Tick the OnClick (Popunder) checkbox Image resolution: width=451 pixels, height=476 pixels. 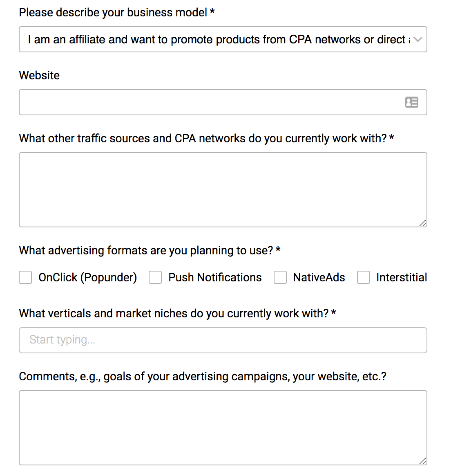[25, 277]
